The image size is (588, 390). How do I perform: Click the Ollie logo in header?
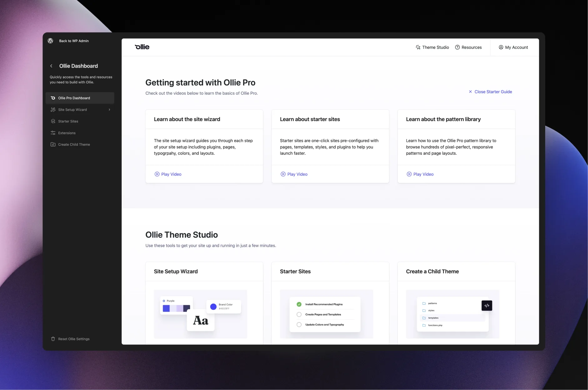[x=142, y=47]
